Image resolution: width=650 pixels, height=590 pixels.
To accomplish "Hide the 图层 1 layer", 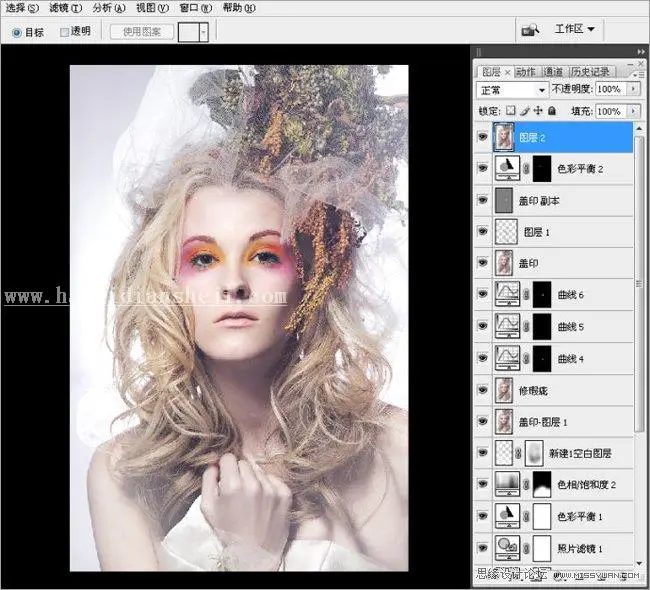I will pyautogui.click(x=483, y=231).
